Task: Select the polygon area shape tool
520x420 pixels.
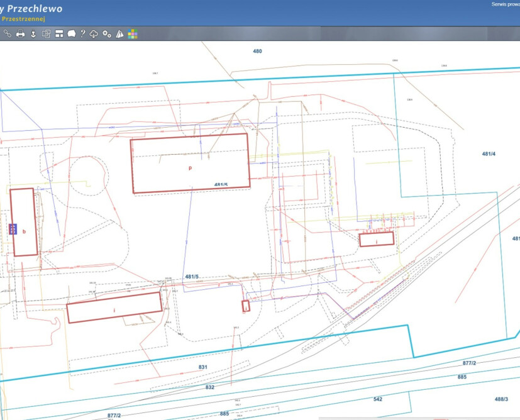Action: (71, 34)
